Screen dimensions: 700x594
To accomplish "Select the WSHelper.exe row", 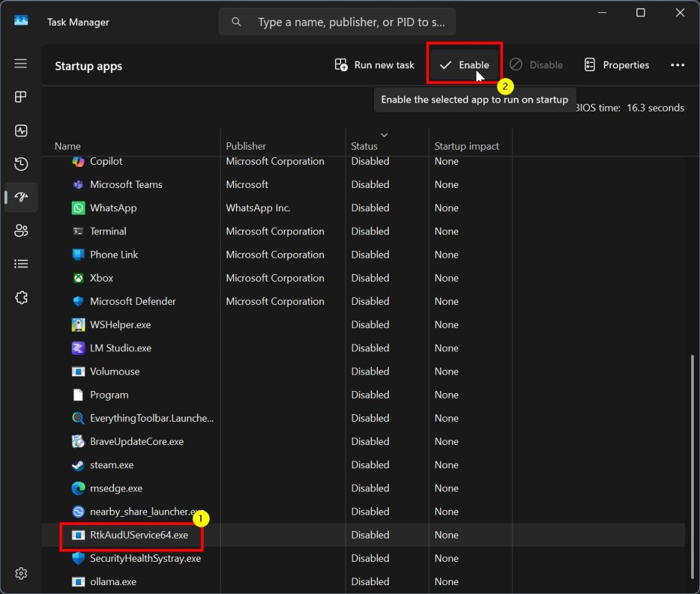I will (364, 325).
